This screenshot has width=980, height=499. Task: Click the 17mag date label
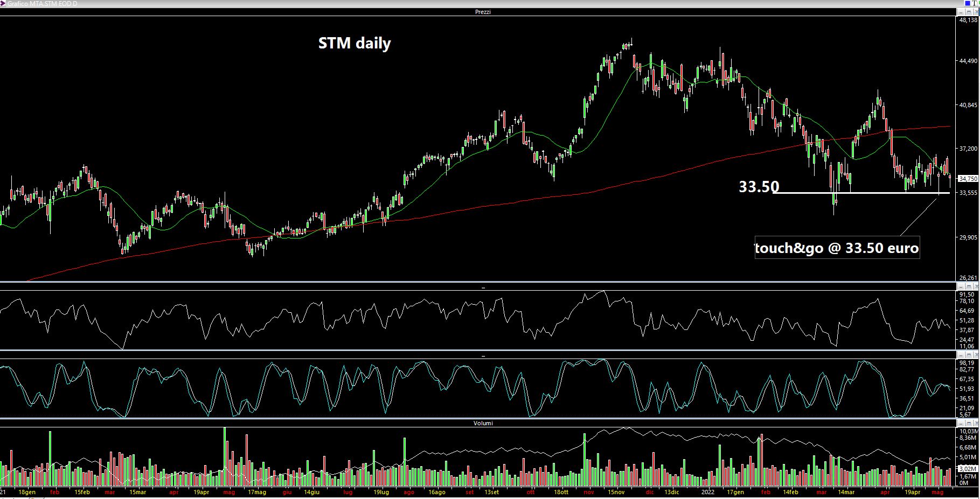point(257,492)
